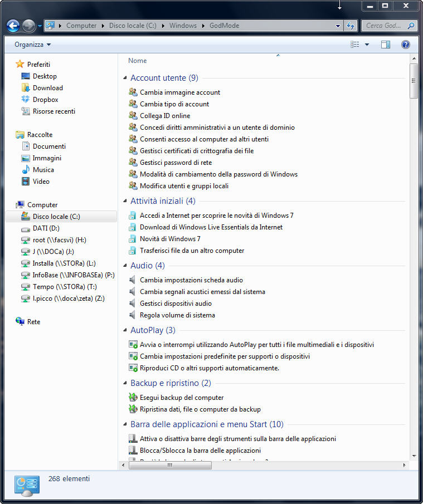Click the Rete network icon
This screenshot has width=423, height=504.
tap(21, 322)
